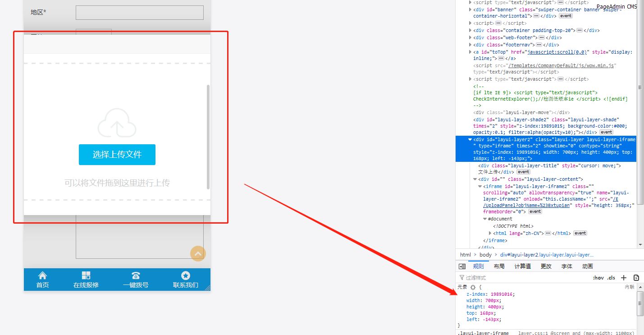
Task: Expand the html lang zh-CN node
Action: tap(490, 233)
